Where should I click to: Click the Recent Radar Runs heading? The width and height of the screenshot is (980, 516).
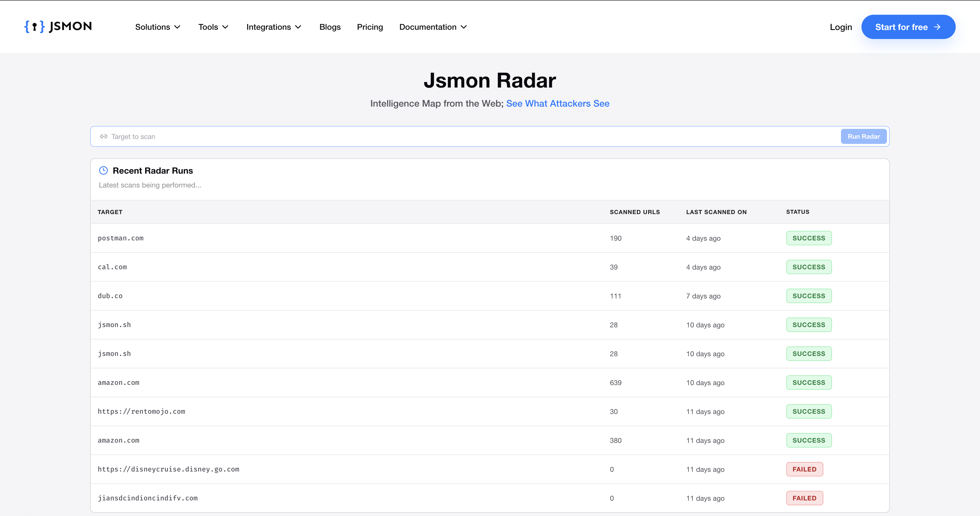(153, 170)
